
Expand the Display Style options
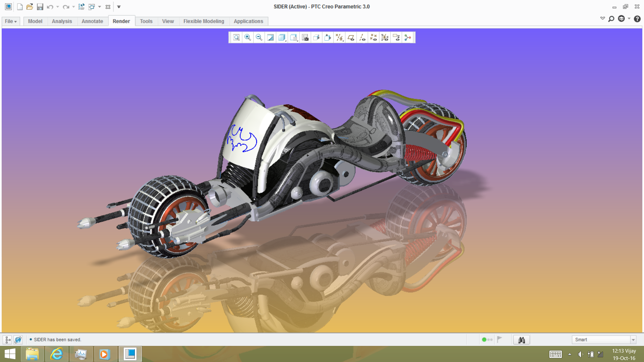(282, 38)
